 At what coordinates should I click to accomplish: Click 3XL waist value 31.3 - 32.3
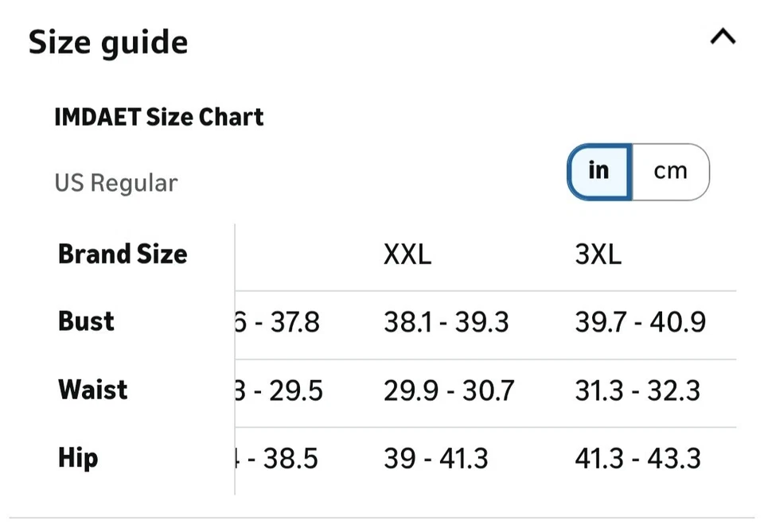[637, 390]
